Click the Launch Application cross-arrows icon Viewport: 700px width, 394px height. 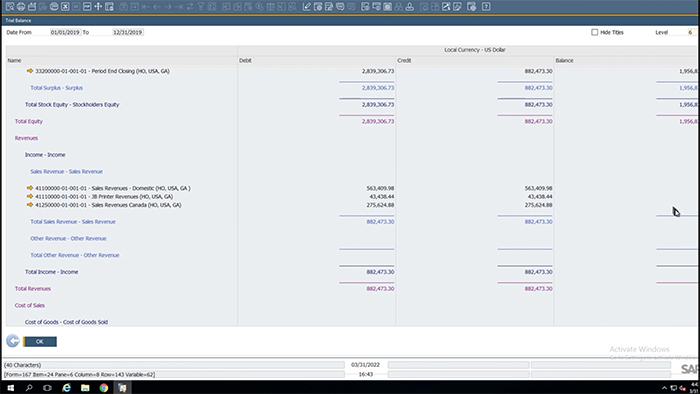pyautogui.click(x=98, y=7)
